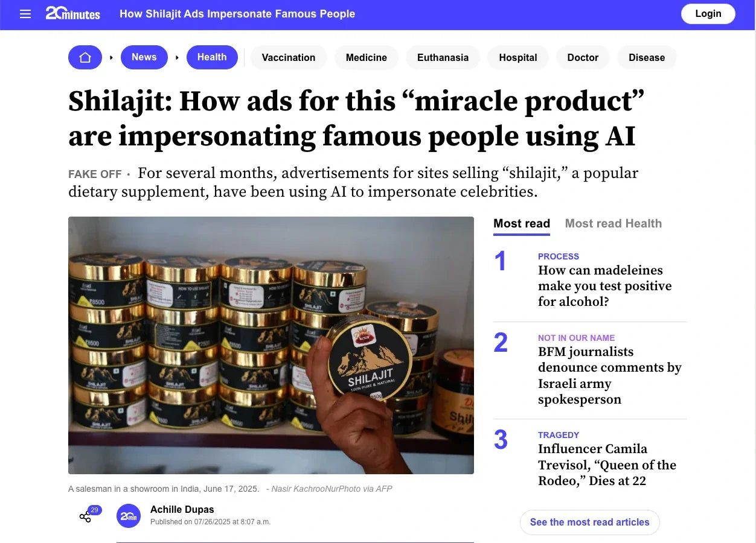Open the hamburger menu icon

click(x=25, y=14)
